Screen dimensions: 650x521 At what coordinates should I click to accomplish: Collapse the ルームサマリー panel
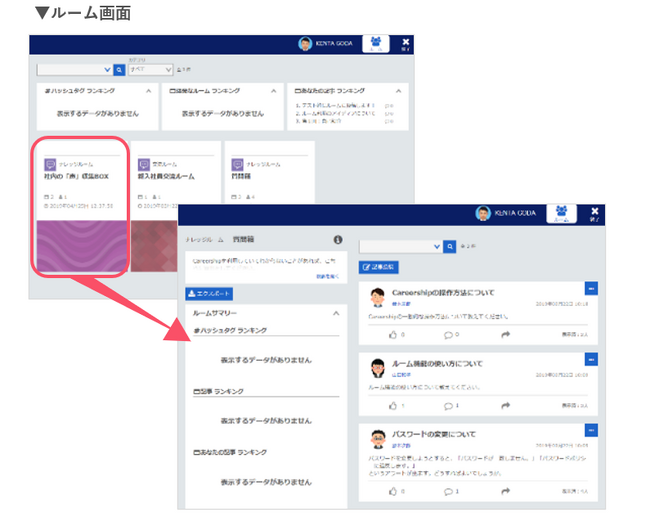[x=335, y=313]
